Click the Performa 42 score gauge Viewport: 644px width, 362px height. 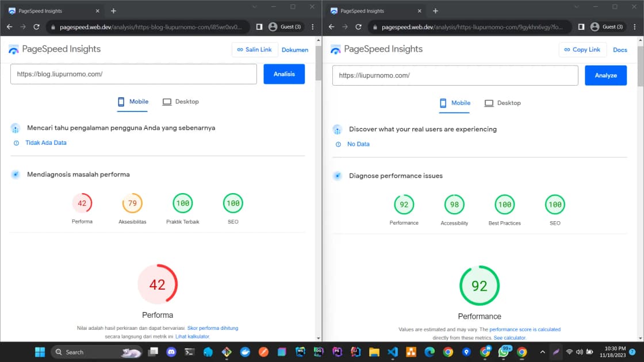tap(82, 203)
